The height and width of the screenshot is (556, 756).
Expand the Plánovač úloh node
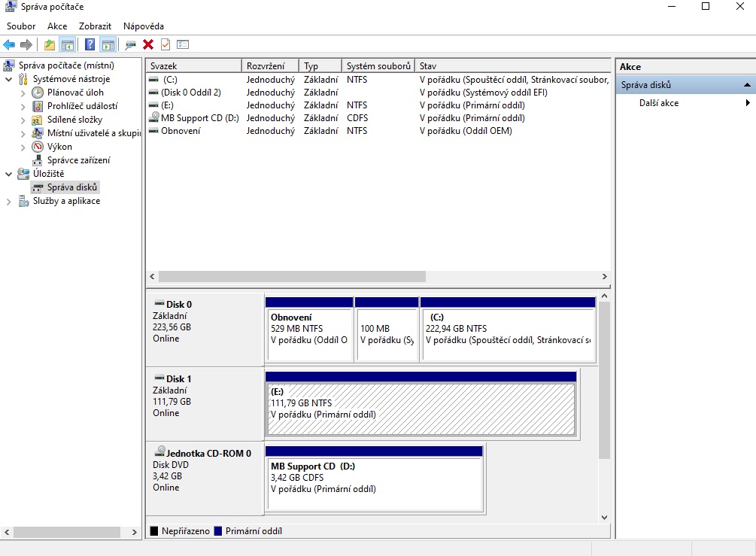[23, 93]
